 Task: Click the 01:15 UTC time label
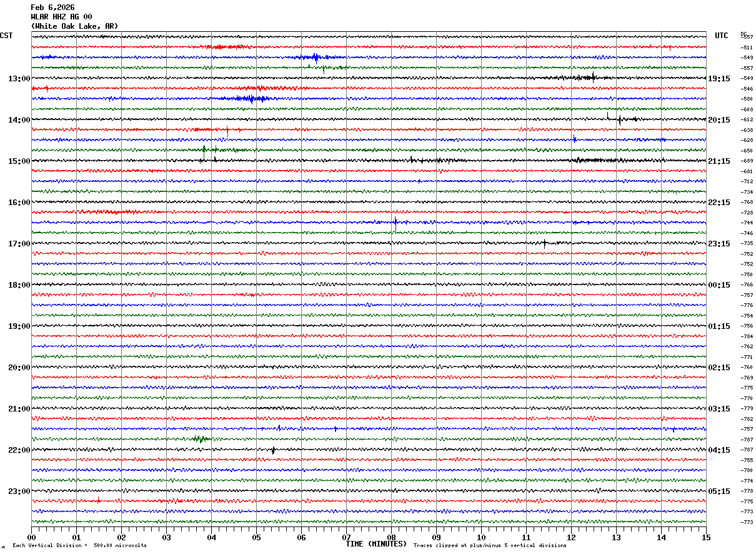pyautogui.click(x=719, y=326)
